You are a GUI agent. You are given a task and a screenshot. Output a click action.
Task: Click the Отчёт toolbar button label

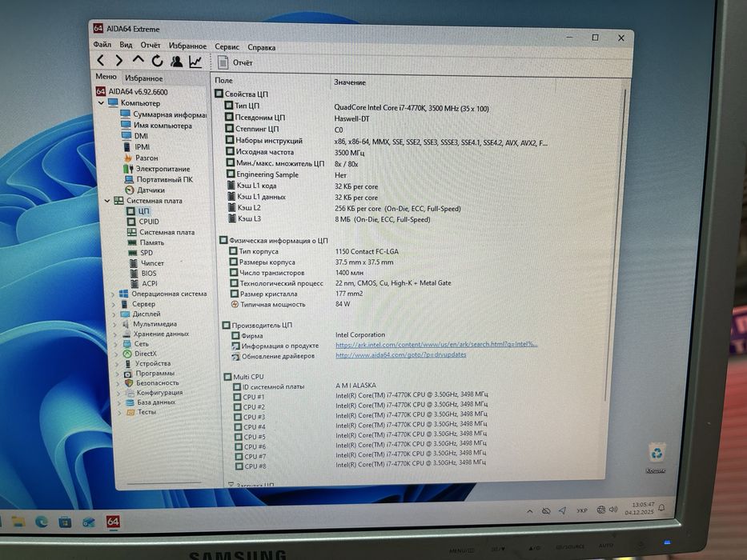point(243,63)
